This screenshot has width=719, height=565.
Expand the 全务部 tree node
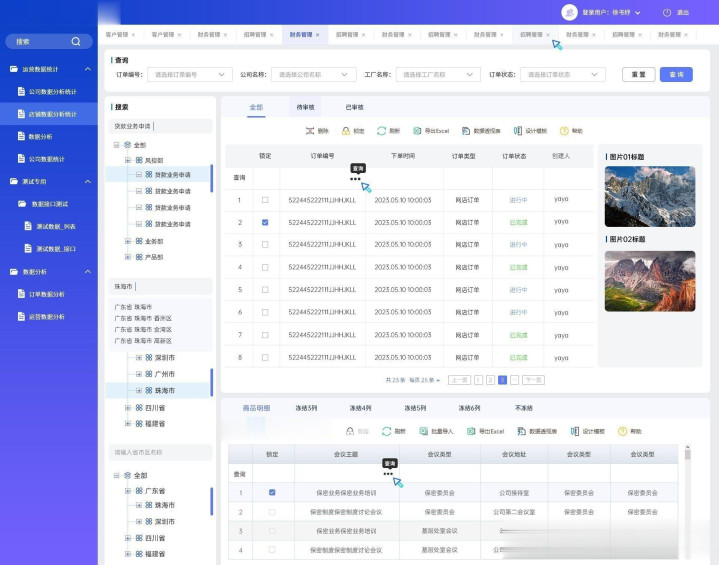[x=127, y=241]
